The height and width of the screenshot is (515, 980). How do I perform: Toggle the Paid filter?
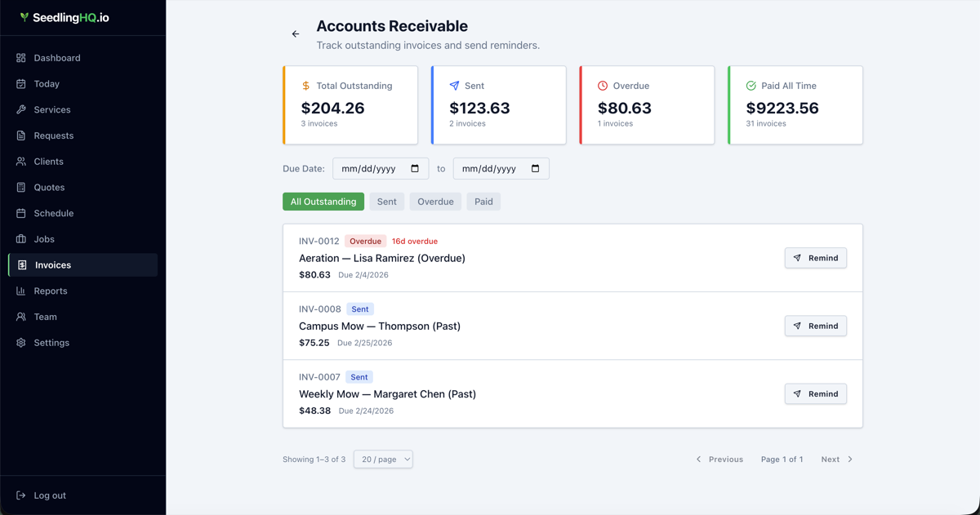click(483, 201)
